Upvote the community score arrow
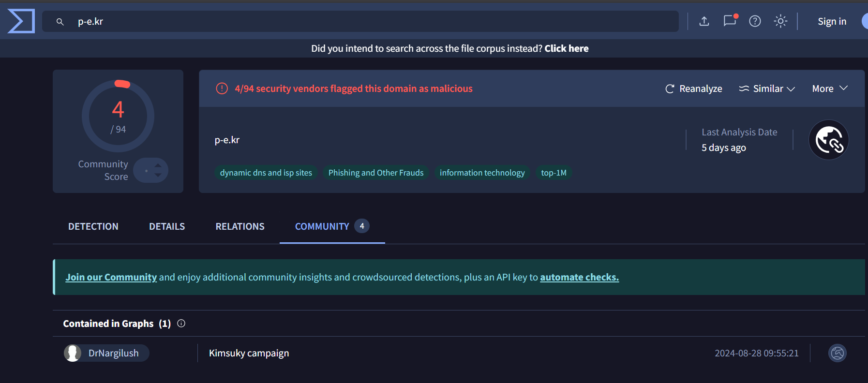 (x=158, y=165)
